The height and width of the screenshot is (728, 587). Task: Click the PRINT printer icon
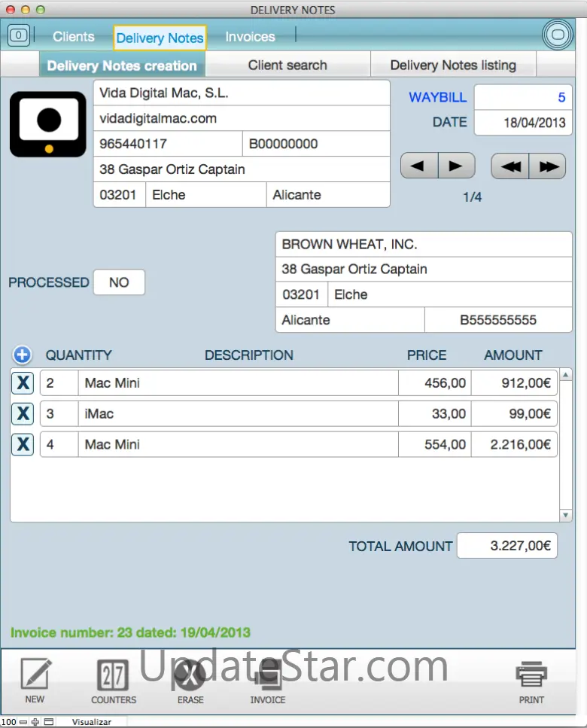pos(531,674)
